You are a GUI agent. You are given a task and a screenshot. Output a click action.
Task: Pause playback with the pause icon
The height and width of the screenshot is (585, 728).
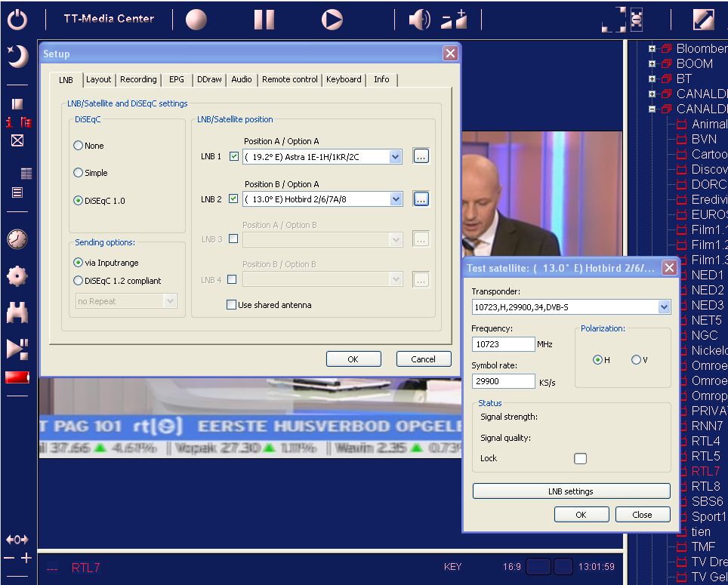[264, 20]
